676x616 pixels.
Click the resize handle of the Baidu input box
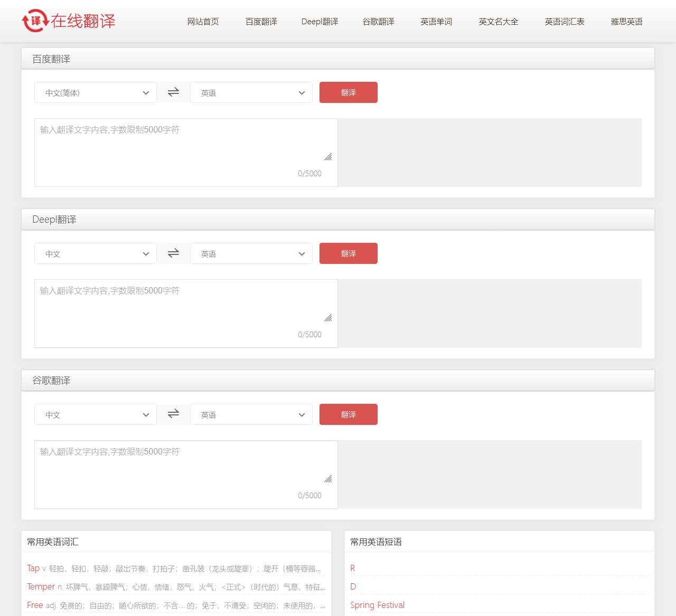328,156
